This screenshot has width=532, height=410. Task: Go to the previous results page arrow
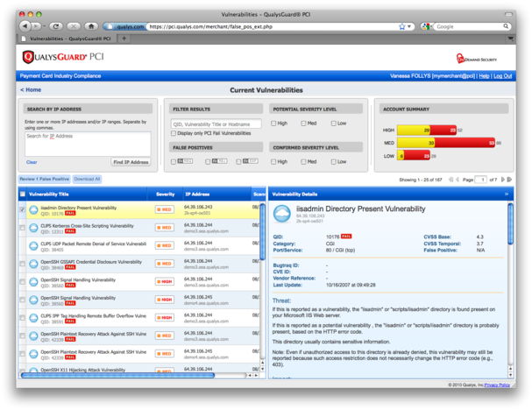click(x=458, y=180)
